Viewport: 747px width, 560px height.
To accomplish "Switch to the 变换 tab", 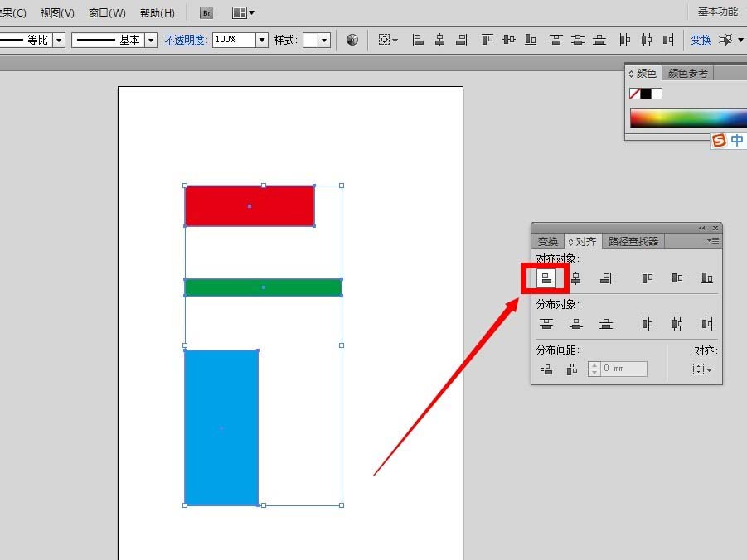I will [548, 241].
